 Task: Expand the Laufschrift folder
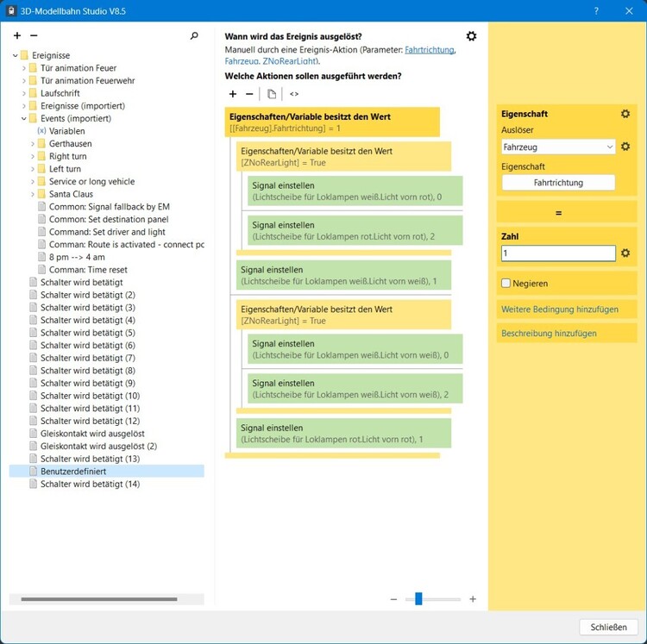click(24, 93)
